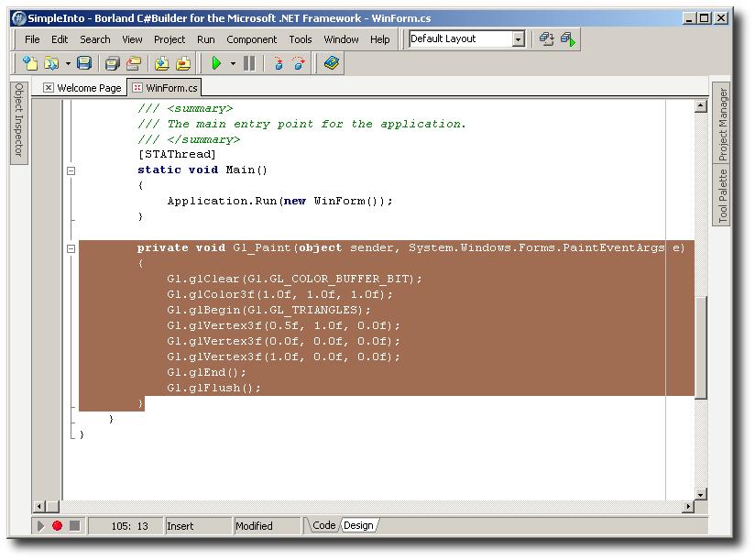Click the Set debug desktop icon
755x560 pixels.
click(x=568, y=39)
